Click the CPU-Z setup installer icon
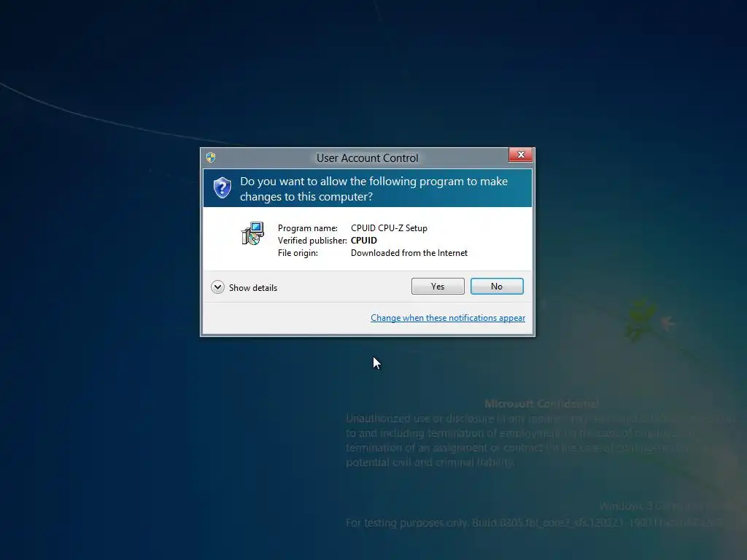747x560 pixels. tap(252, 233)
